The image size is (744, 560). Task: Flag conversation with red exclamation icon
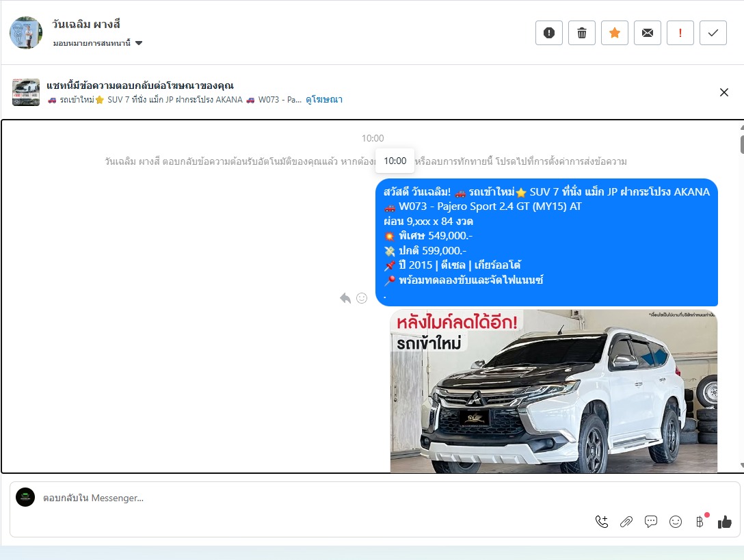click(x=680, y=33)
